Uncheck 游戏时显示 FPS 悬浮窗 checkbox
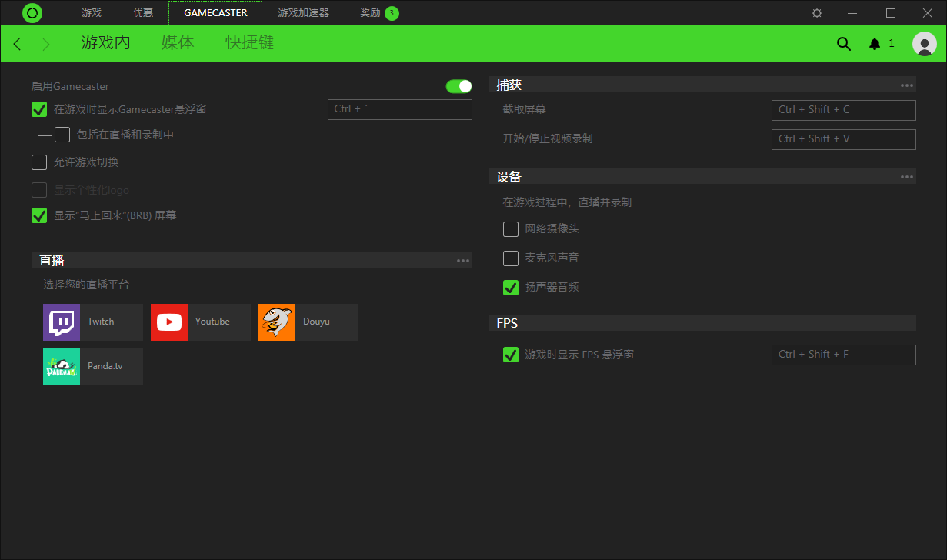The image size is (947, 560). (511, 355)
